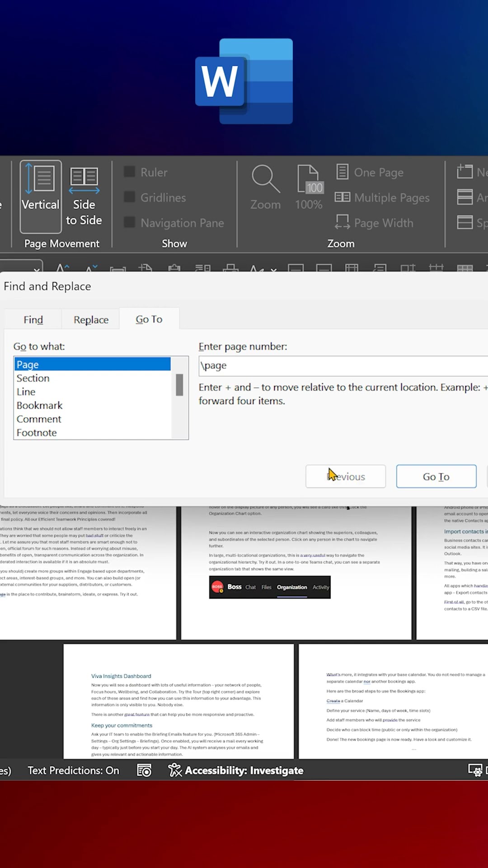Click the Split window icon in ribbon
Viewport: 488px width, 868px height.
465,222
